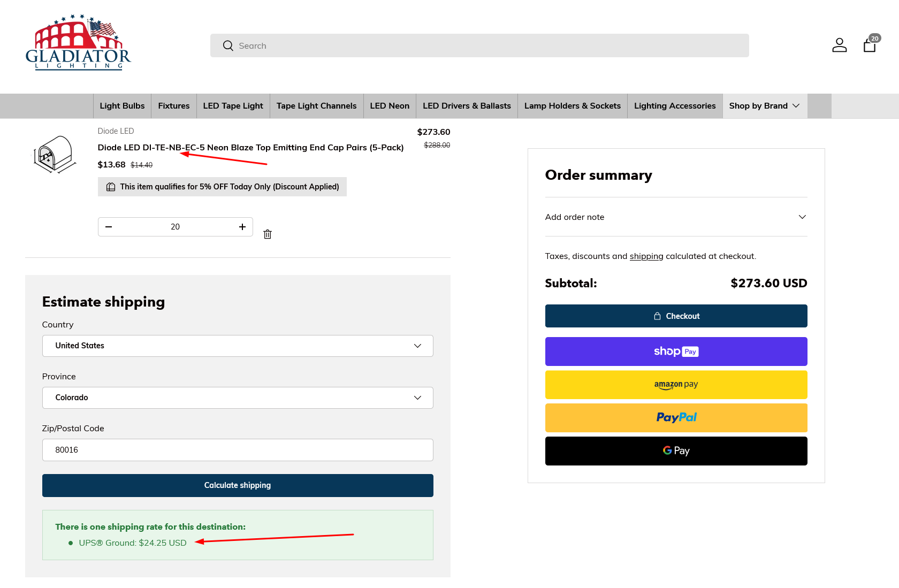Follow the shipping policy link
This screenshot has height=588, width=899.
[646, 256]
